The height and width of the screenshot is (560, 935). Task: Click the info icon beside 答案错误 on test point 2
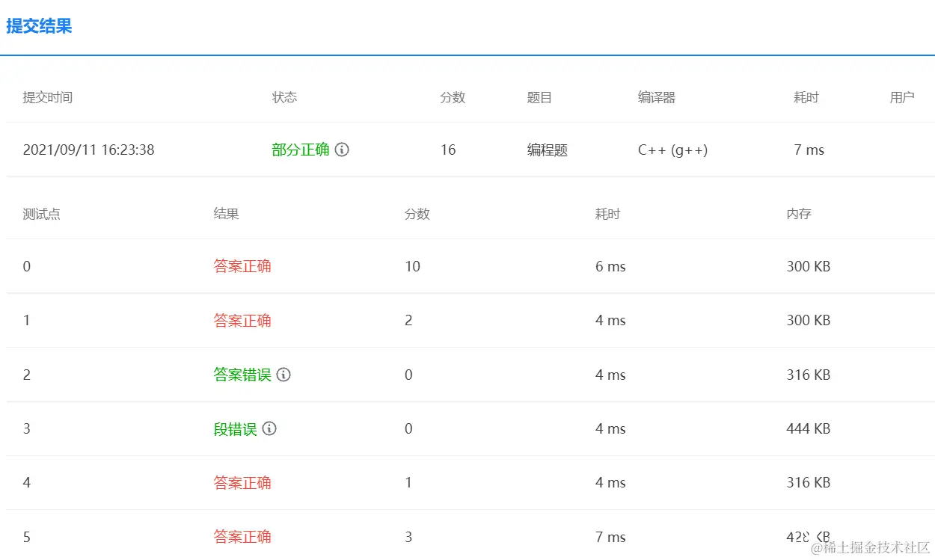tap(283, 375)
